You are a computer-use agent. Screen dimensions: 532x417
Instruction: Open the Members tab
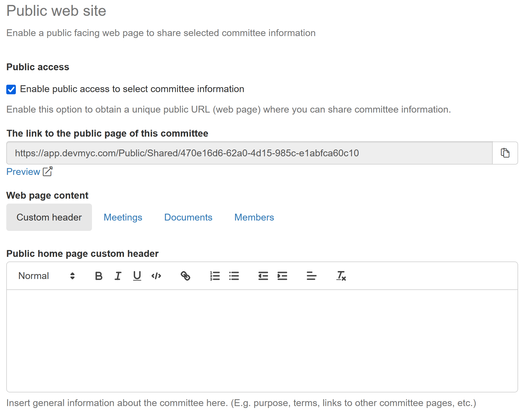[254, 218]
